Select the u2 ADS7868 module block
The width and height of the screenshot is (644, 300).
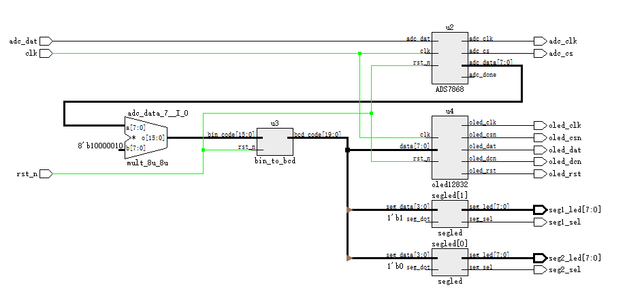pos(450,58)
